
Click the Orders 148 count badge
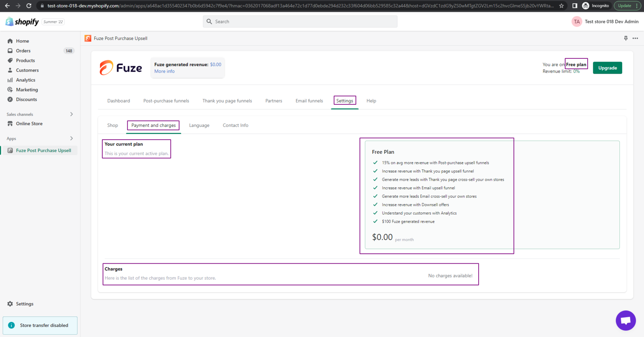click(x=69, y=51)
